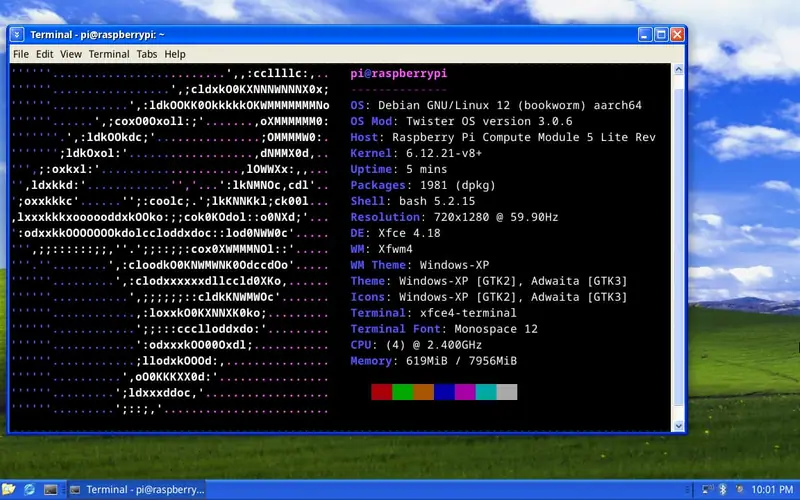The width and height of the screenshot is (800, 500).
Task: Click the CPU value '(4) @ 2.400GHz'
Action: pos(434,345)
